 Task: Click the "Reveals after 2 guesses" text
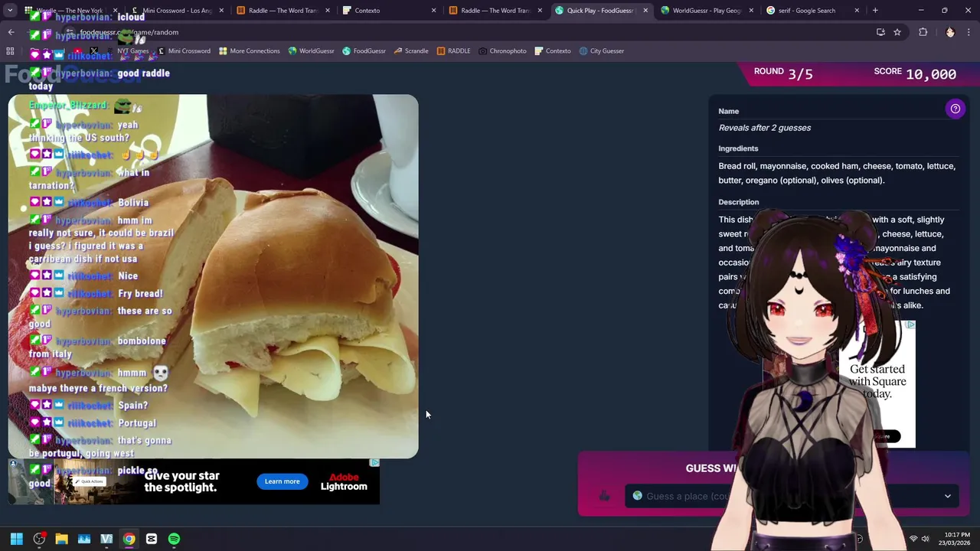coord(764,128)
